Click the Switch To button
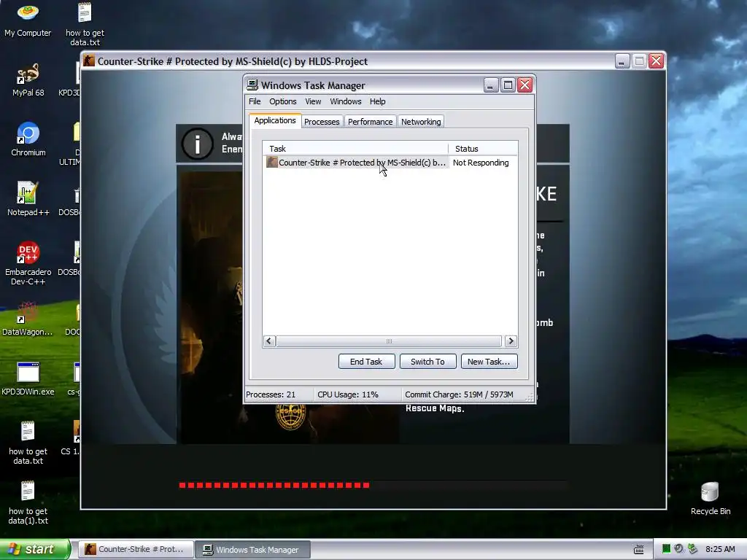 pos(427,362)
